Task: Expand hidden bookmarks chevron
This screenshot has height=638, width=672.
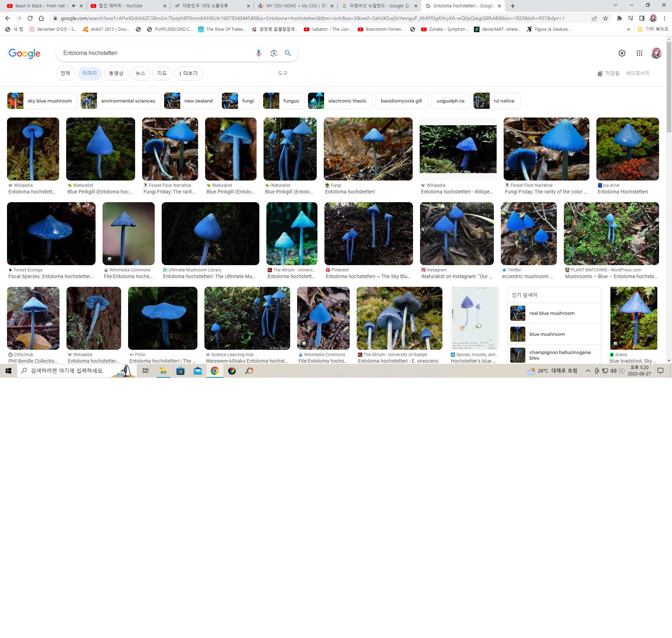Action: pyautogui.click(x=628, y=29)
